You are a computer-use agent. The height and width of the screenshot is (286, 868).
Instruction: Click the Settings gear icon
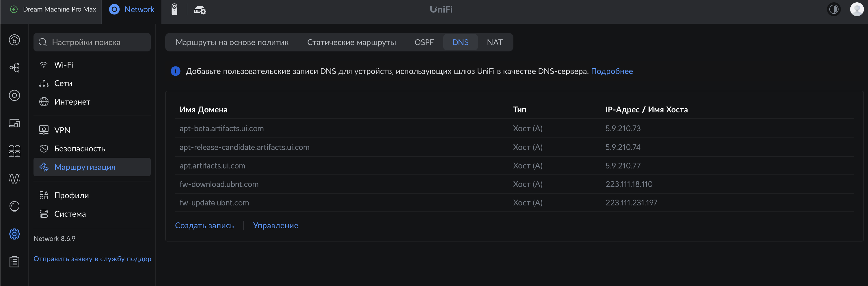point(14,234)
